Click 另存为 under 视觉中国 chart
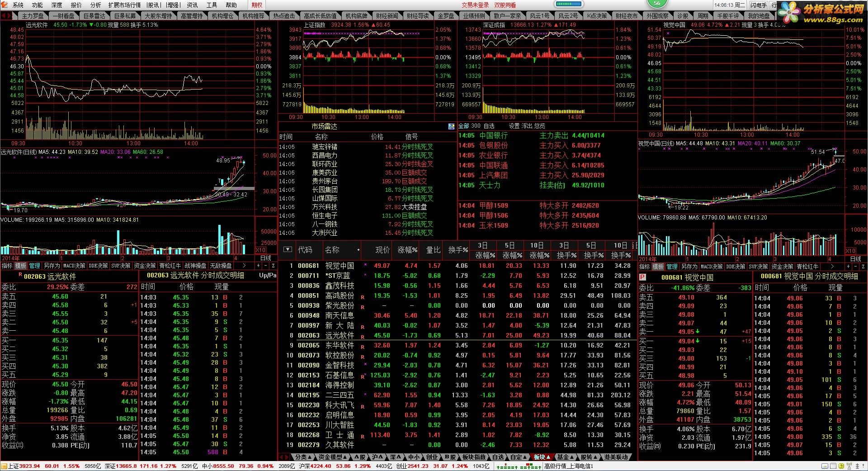The width and height of the screenshot is (868, 471). click(x=689, y=266)
